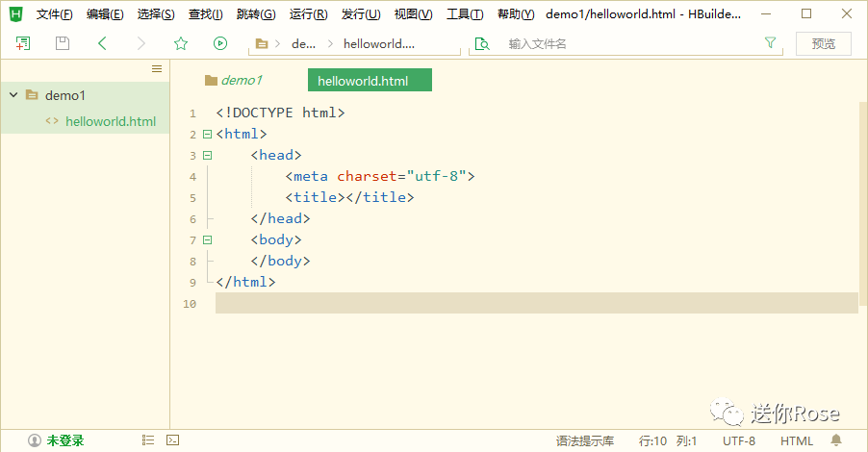Viewport: 868px width, 452px height.
Task: Click the opening <body> tag text
Action: coord(275,239)
